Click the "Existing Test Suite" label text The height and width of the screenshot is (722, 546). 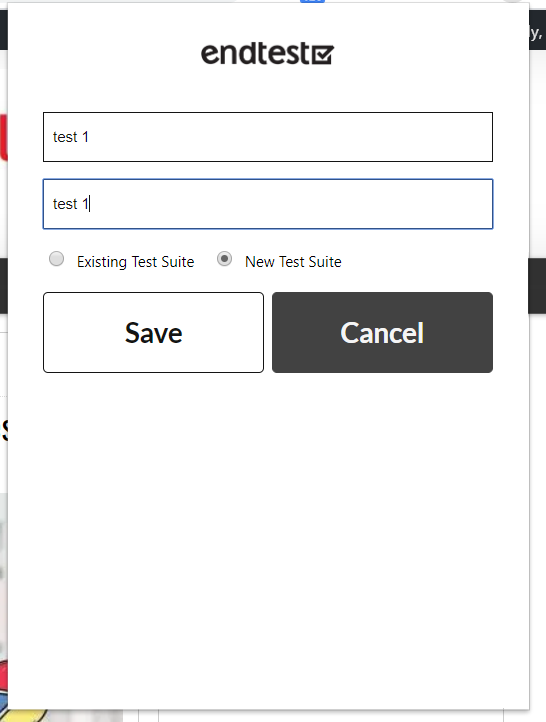point(135,262)
